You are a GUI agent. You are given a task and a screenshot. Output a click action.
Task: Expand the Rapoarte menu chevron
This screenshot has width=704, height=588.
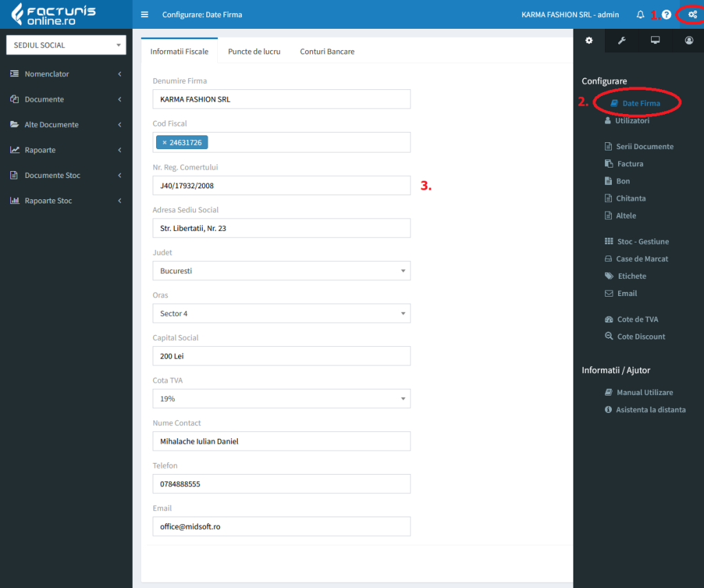[120, 150]
